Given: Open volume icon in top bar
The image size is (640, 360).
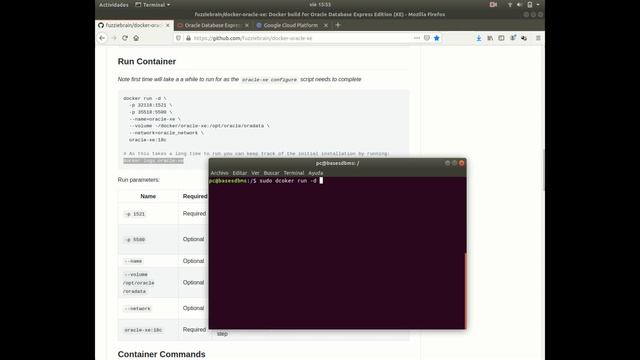Looking at the screenshot, I should (519, 5).
